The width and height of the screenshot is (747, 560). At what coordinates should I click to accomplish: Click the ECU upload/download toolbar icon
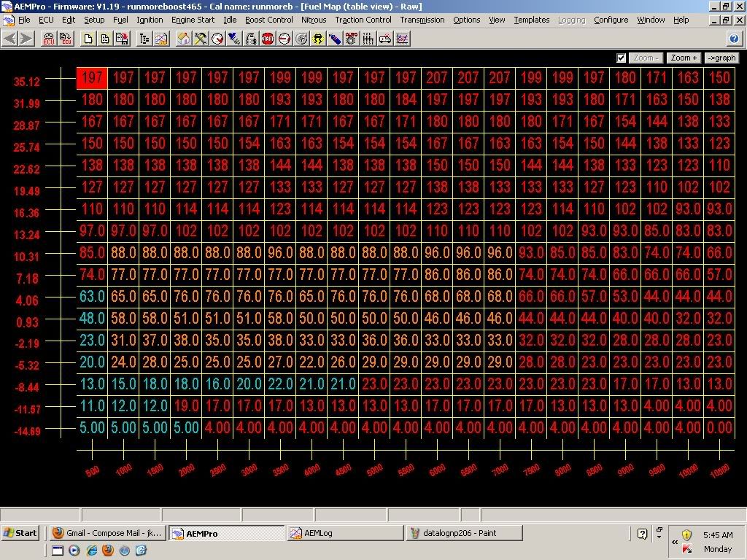[x=65, y=39]
